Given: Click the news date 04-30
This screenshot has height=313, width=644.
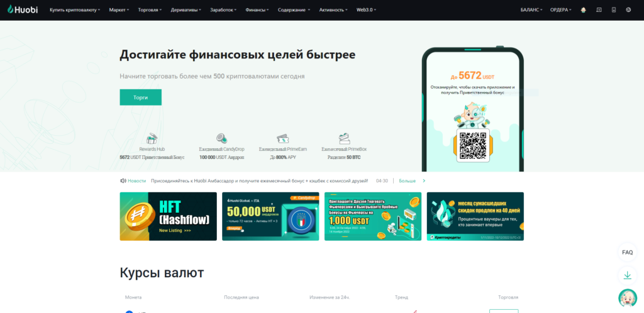Looking at the screenshot, I should pos(382,180).
